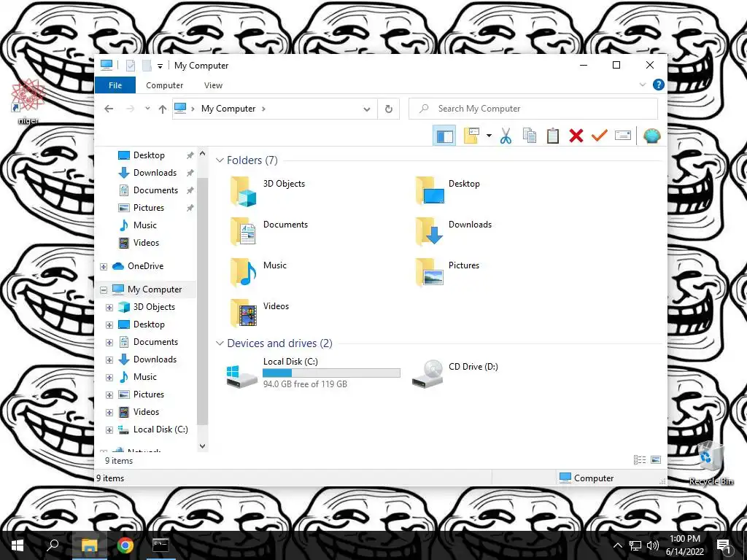The width and height of the screenshot is (747, 560).
Task: Select the CD Drive (D:) icon
Action: (x=427, y=374)
